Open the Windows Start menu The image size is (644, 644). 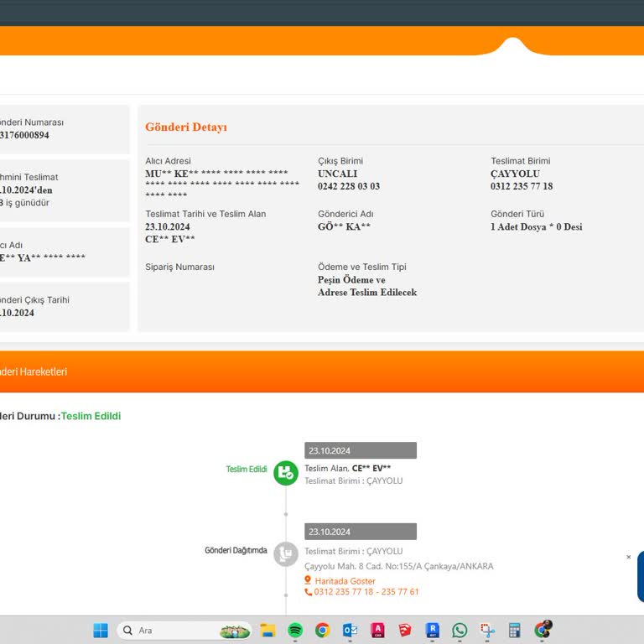(101, 631)
